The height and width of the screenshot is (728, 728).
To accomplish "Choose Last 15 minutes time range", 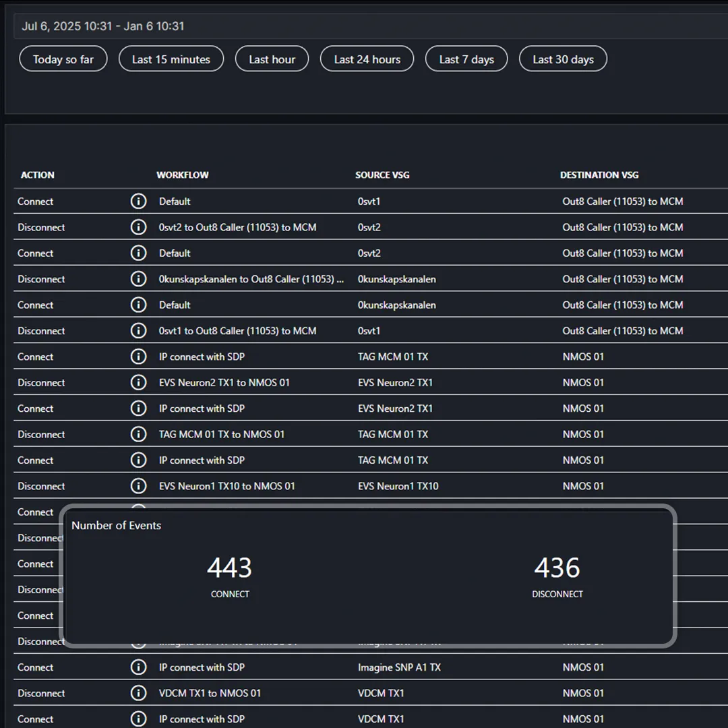I will (171, 59).
